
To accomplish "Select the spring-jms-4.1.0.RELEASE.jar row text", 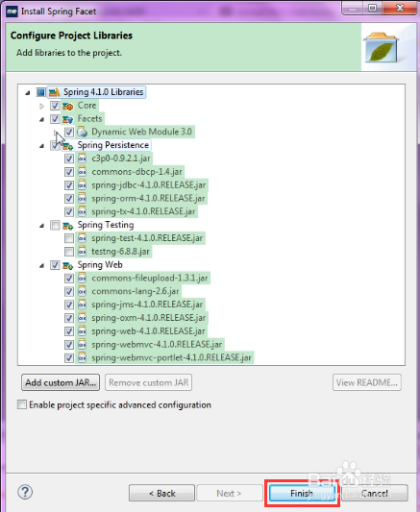I will coord(147,305).
